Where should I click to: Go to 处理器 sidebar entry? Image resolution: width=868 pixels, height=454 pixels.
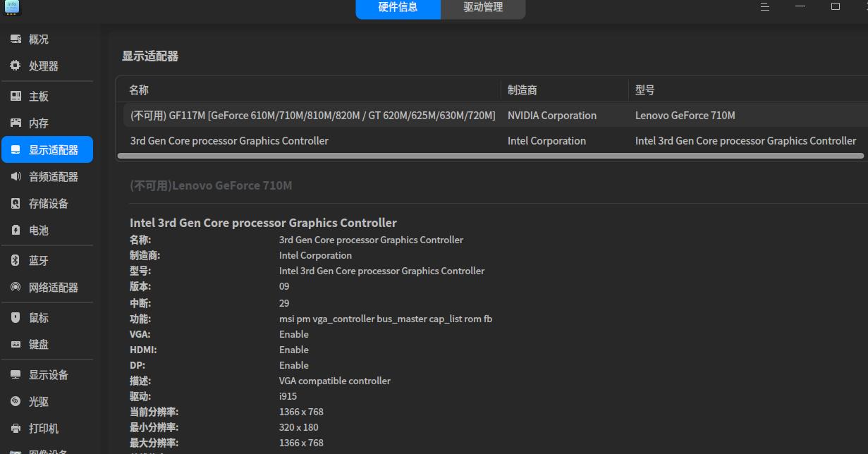(x=47, y=66)
